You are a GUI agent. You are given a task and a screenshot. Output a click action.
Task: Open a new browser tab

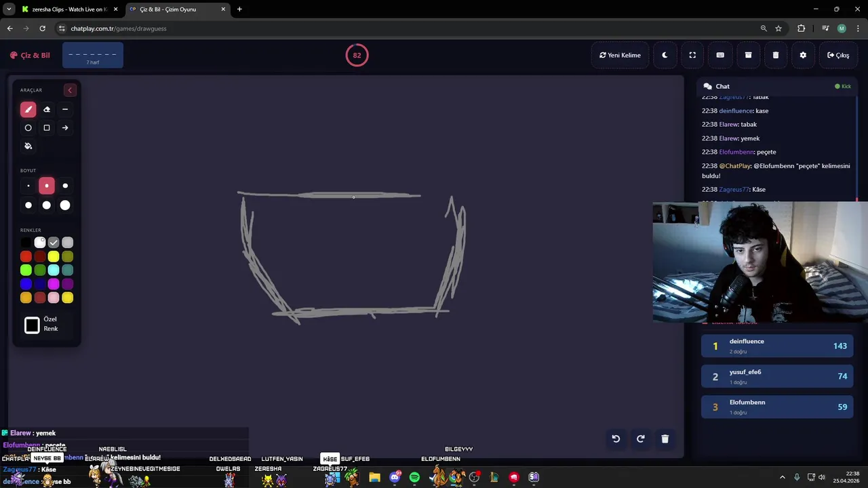239,9
